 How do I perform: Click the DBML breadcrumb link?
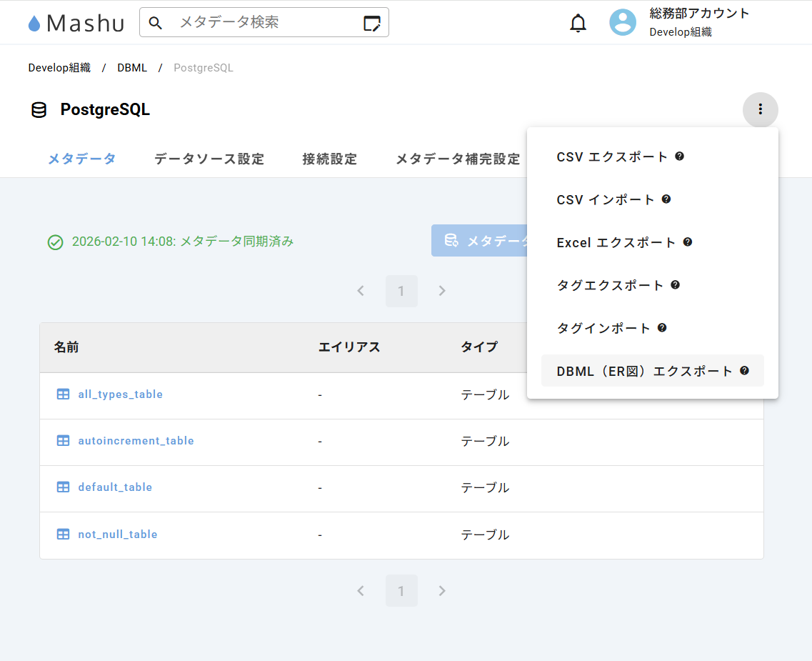point(132,68)
